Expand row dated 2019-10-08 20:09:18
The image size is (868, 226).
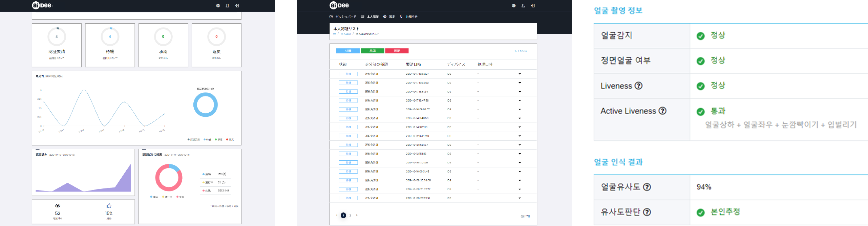[520, 198]
